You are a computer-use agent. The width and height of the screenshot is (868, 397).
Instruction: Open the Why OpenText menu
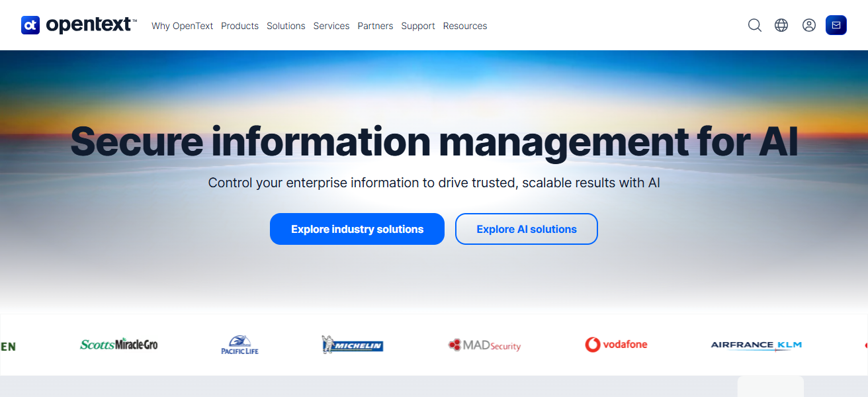pos(183,26)
